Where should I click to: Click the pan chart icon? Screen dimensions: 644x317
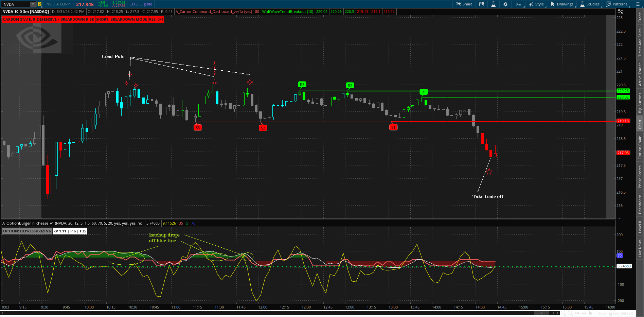(577, 313)
